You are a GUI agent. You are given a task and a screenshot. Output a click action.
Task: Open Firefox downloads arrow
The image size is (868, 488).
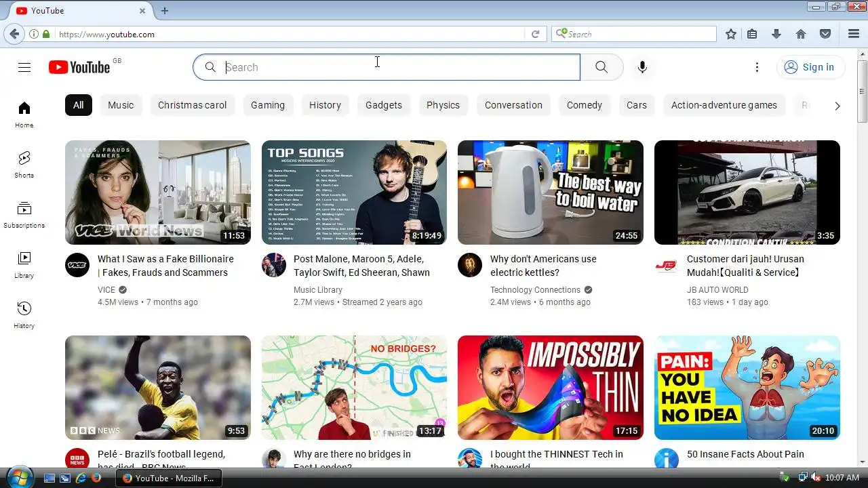776,34
